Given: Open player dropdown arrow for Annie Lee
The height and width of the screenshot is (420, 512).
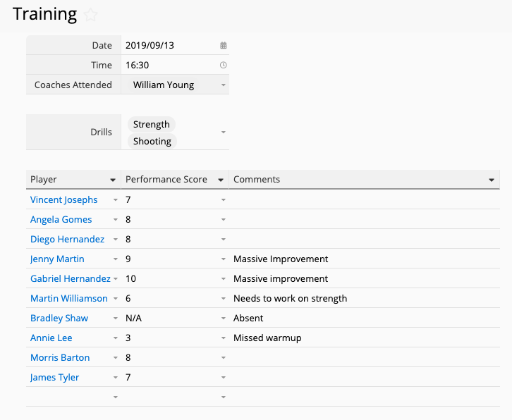Looking at the screenshot, I should point(116,338).
